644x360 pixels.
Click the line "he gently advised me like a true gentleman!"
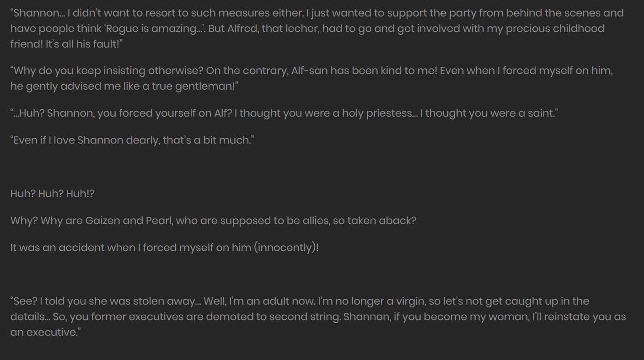click(124, 86)
